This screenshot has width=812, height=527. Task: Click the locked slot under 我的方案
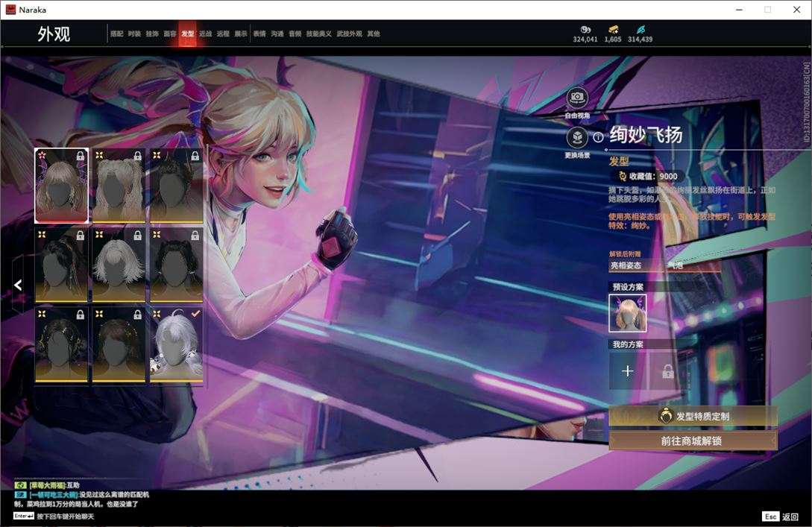pyautogui.click(x=667, y=371)
